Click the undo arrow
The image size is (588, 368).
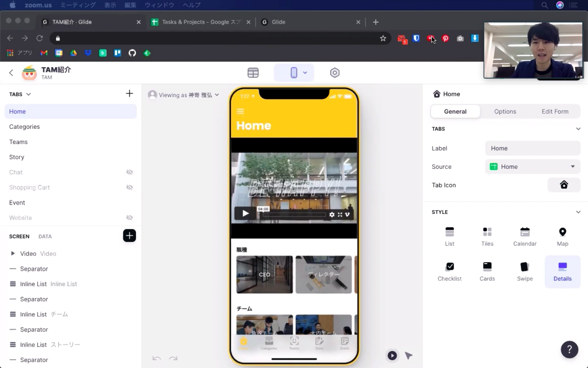(157, 358)
